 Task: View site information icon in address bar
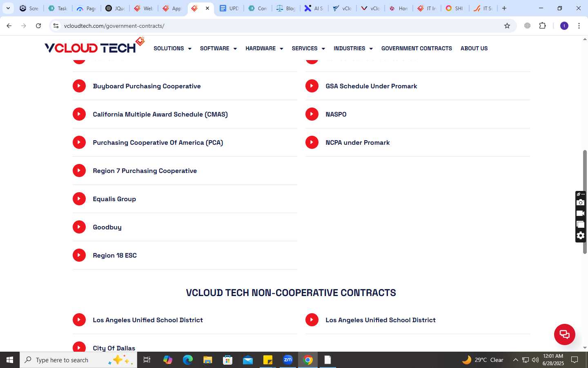[56, 26]
